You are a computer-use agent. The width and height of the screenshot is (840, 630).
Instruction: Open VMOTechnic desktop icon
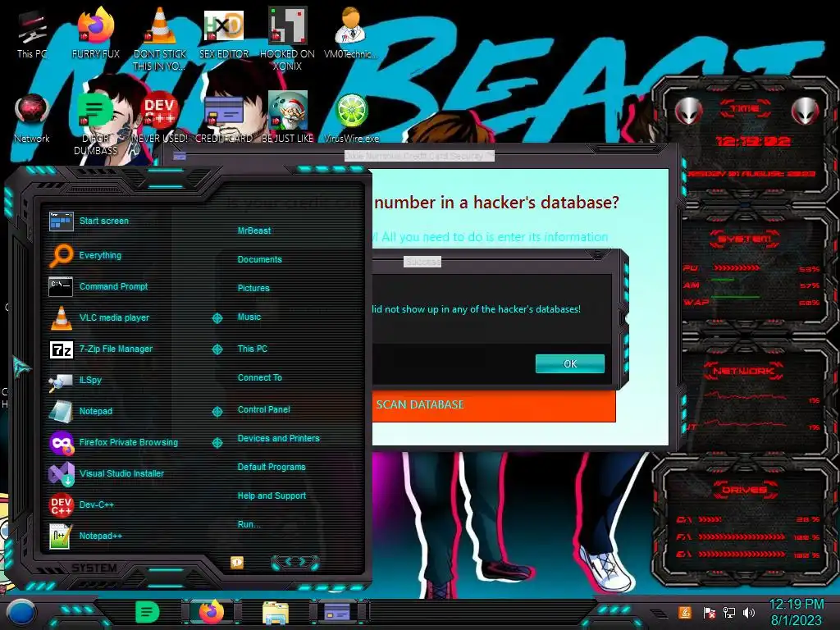click(x=351, y=33)
